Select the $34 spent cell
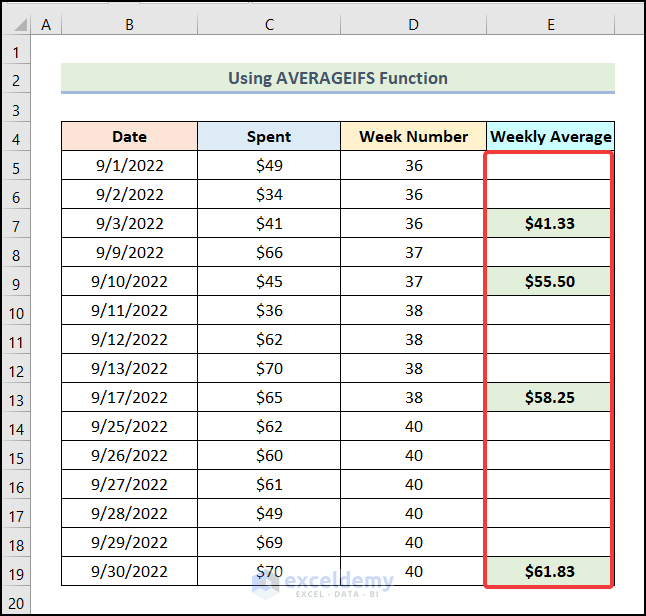 tap(269, 194)
